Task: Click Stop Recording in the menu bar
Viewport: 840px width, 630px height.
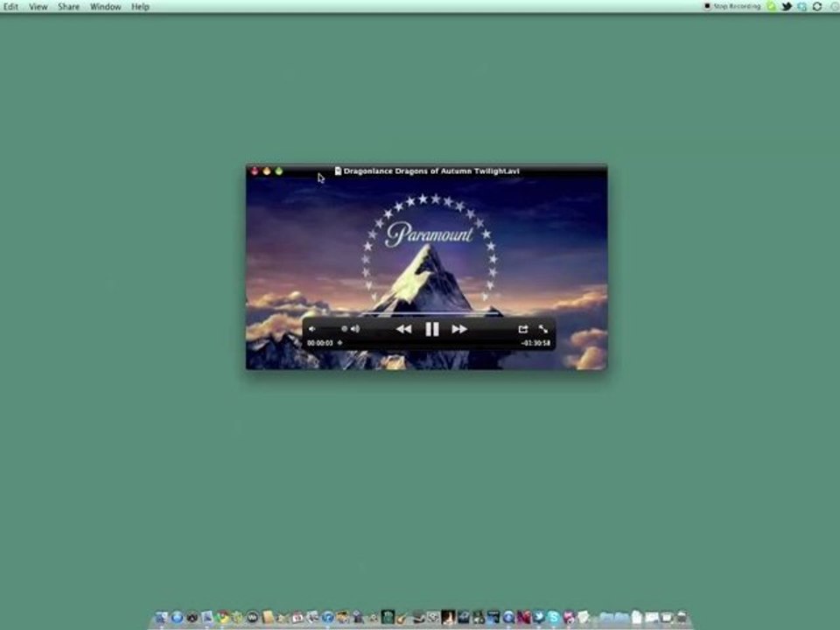Action: coord(732,6)
